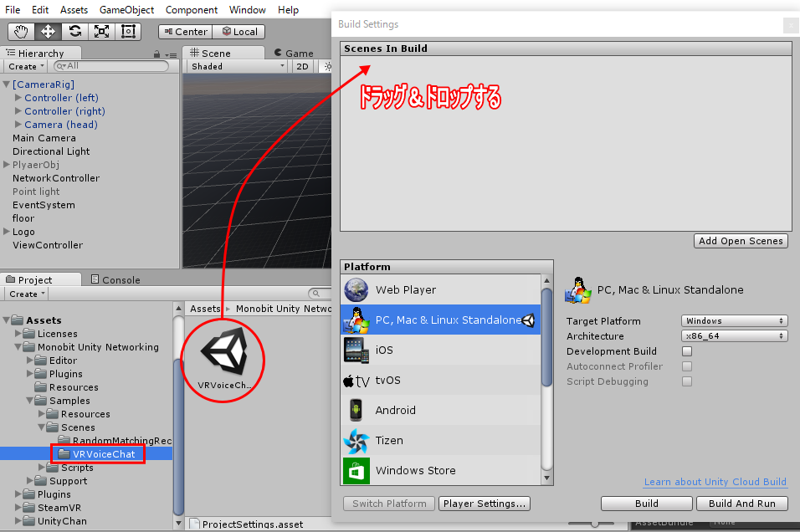Click the Build button

[x=646, y=504]
